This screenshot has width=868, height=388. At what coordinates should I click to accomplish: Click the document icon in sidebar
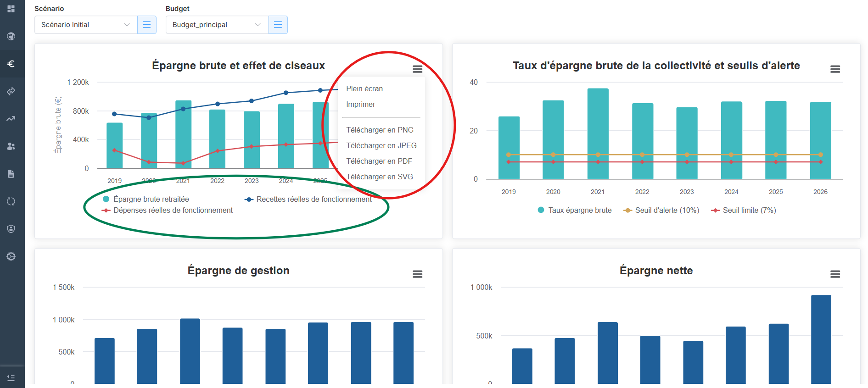[11, 174]
